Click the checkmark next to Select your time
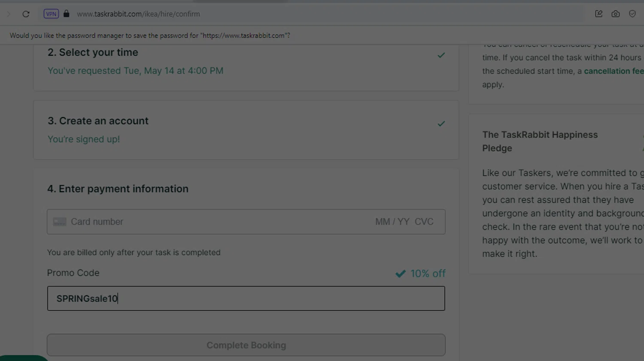644x361 pixels. 441,55
